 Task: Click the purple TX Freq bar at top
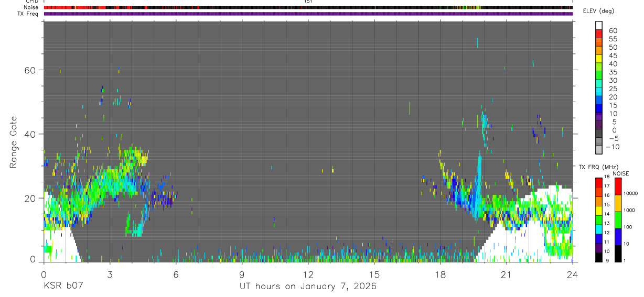pyautogui.click(x=308, y=14)
